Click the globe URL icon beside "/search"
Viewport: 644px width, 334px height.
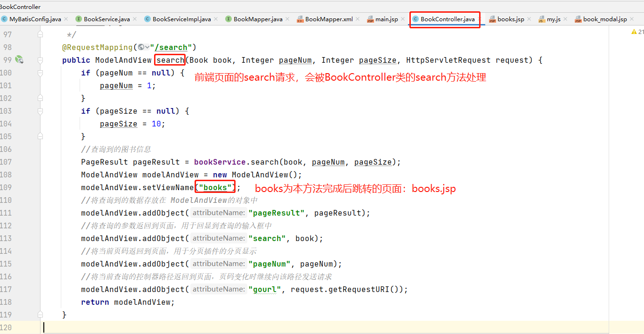(x=141, y=47)
